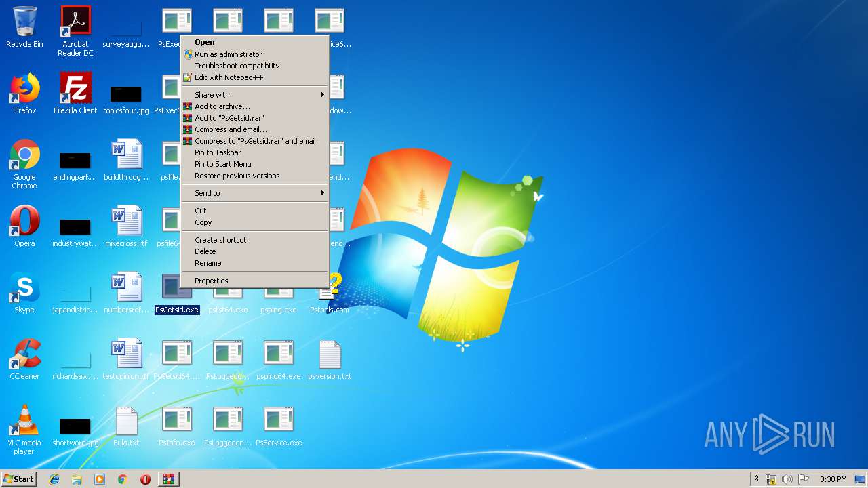
Task: Choose Delete from the context menu
Action: 255,251
